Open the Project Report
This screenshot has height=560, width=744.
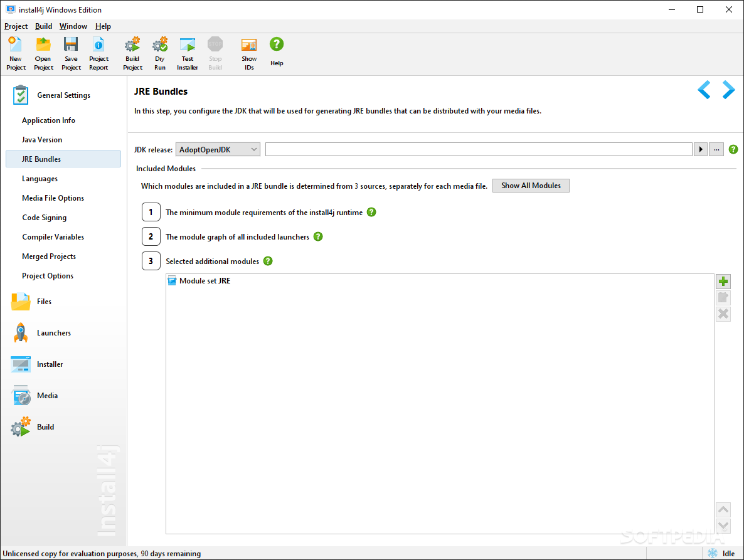coord(98,53)
